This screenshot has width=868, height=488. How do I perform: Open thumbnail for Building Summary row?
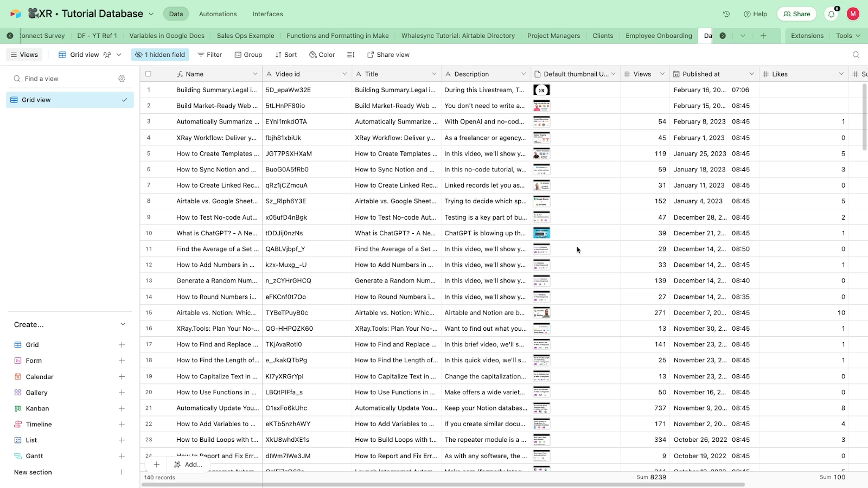tap(541, 90)
